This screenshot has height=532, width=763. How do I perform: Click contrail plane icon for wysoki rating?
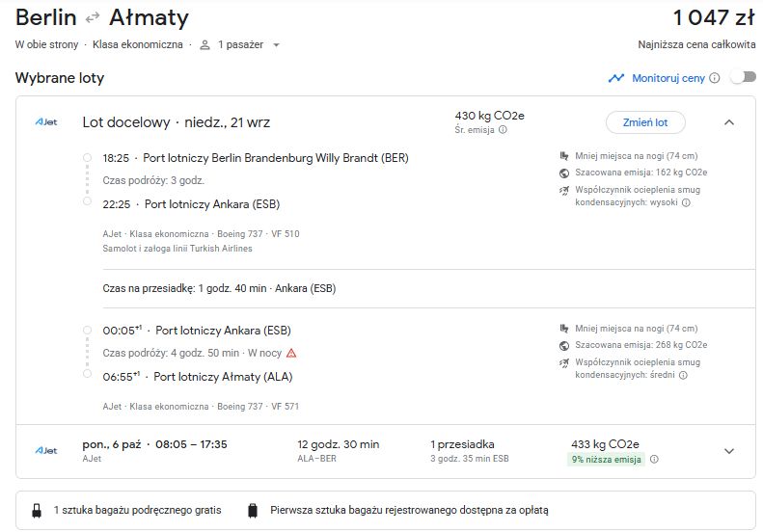click(564, 190)
